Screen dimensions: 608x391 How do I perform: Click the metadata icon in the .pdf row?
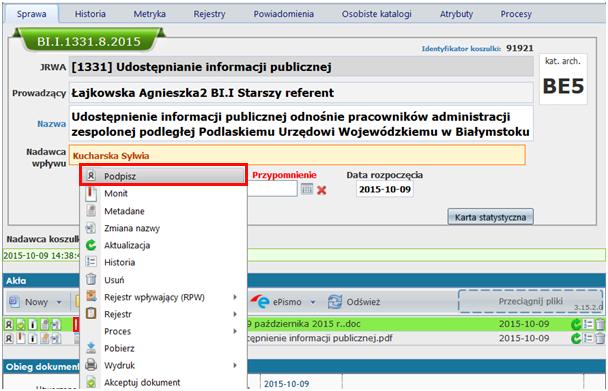click(x=45, y=339)
